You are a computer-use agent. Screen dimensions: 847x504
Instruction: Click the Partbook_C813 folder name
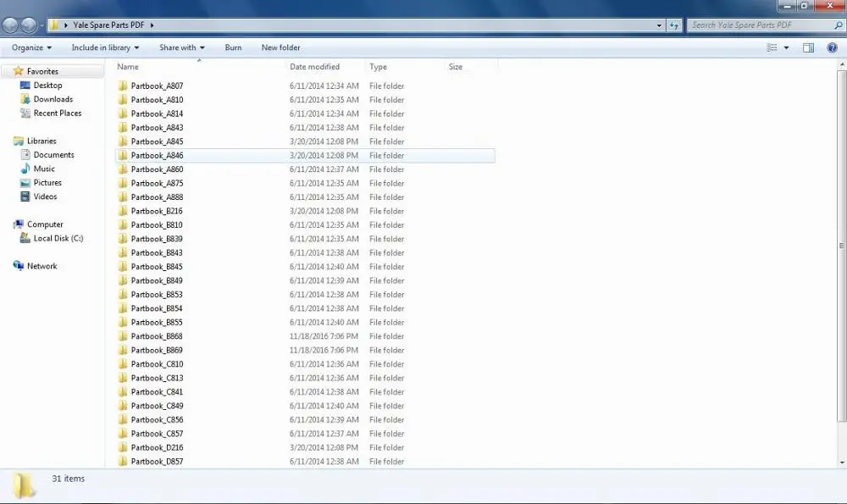157,378
